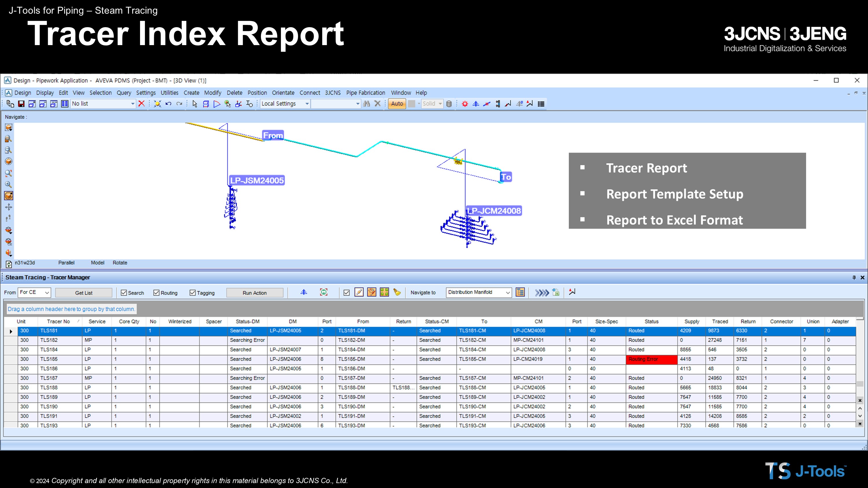
Task: Open the No list dropdown
Action: (x=133, y=104)
